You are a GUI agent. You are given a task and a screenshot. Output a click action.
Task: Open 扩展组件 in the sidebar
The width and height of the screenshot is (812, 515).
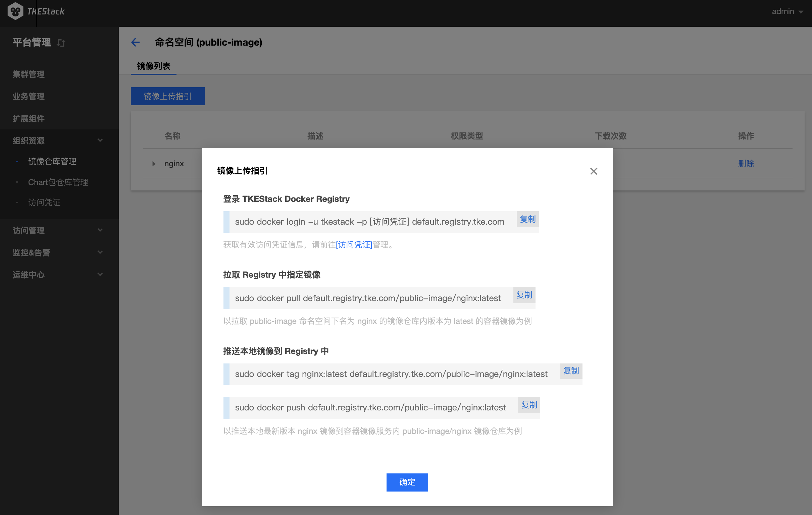pyautogui.click(x=29, y=119)
